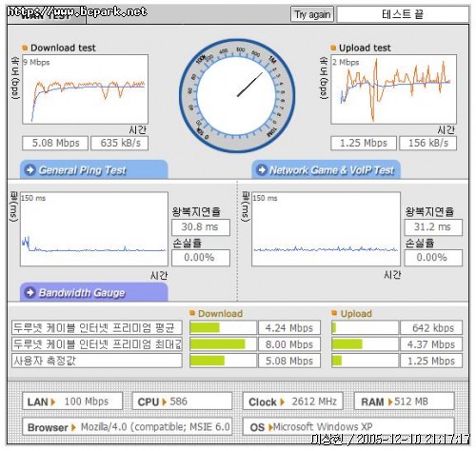The height and width of the screenshot is (451, 476).
Task: Click the Network Game & VoIP arrow icon
Action: click(x=262, y=170)
